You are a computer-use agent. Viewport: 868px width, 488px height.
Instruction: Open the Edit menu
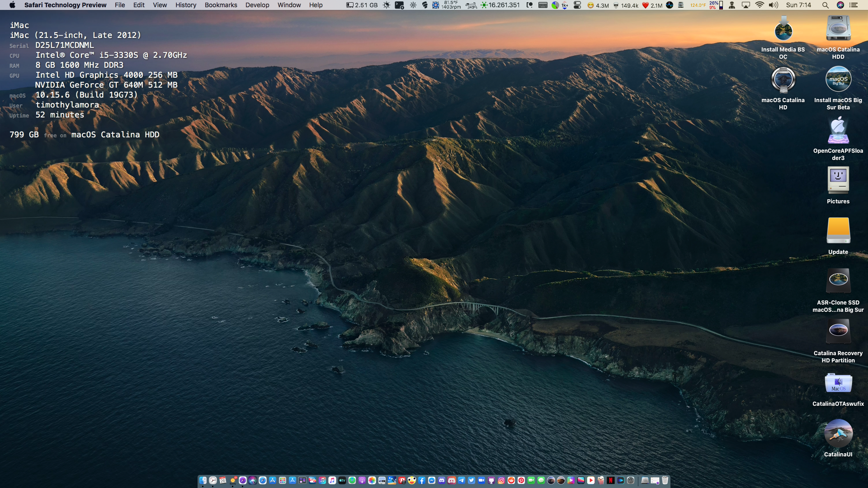(x=139, y=5)
